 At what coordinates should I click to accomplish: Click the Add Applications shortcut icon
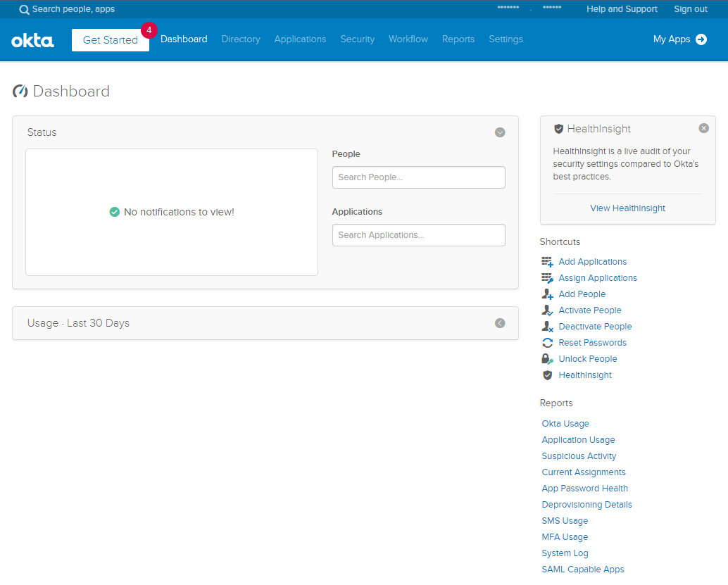pyautogui.click(x=547, y=262)
